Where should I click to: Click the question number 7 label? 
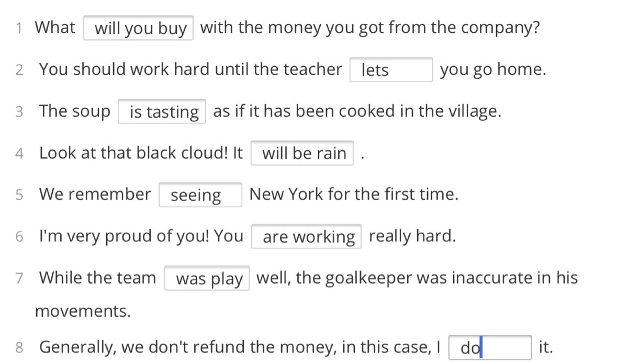tap(19, 278)
